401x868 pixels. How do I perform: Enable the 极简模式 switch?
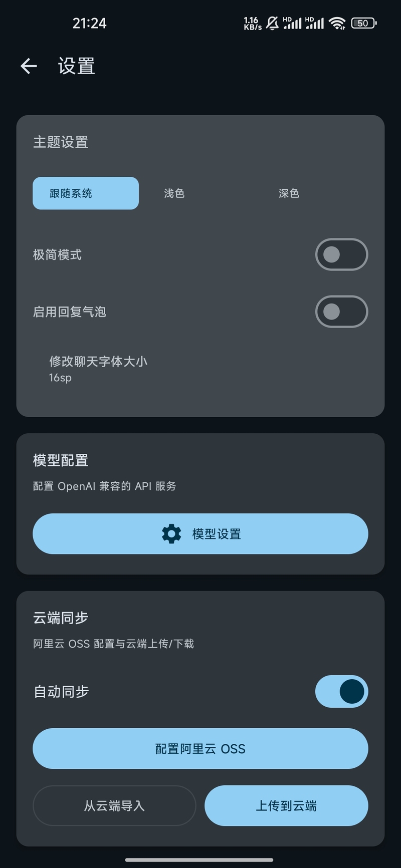pos(341,254)
